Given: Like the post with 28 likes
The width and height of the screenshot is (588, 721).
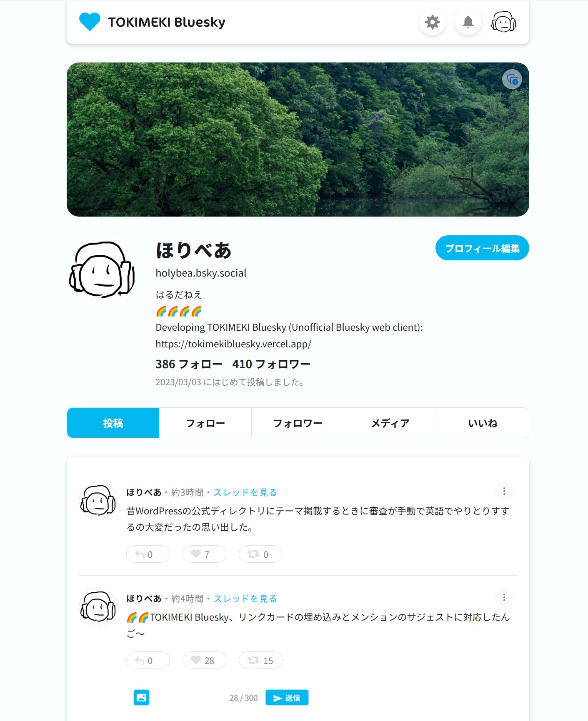Looking at the screenshot, I should pyautogui.click(x=204, y=660).
